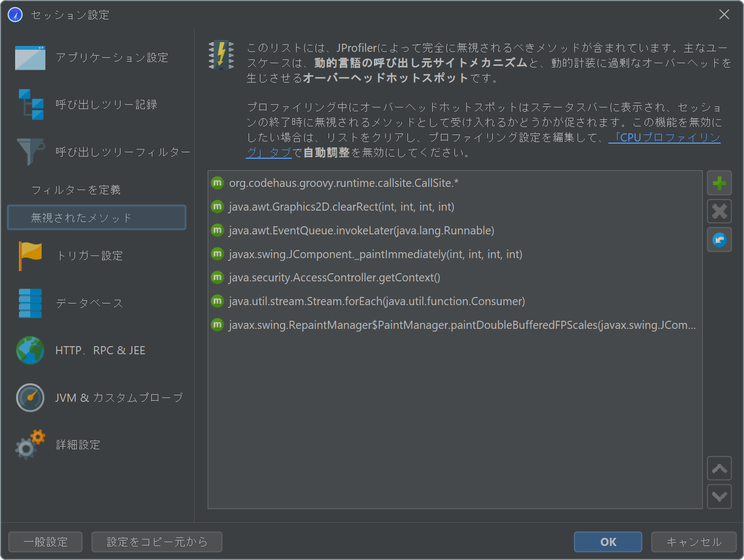The height and width of the screenshot is (560, 744).
Task: Click the 呼び出しツリー記録 tree icon
Action: [x=31, y=104]
